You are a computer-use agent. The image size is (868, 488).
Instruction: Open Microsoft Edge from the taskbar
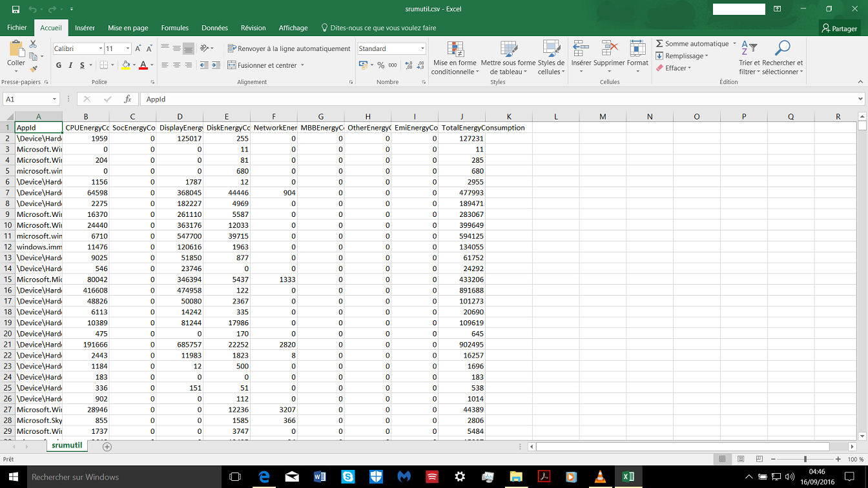(263, 477)
